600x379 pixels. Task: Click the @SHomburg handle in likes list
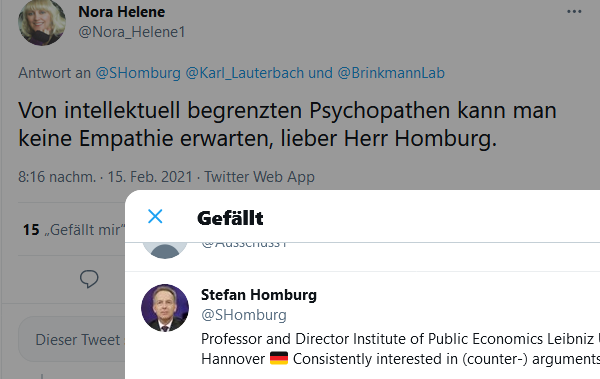click(x=244, y=315)
